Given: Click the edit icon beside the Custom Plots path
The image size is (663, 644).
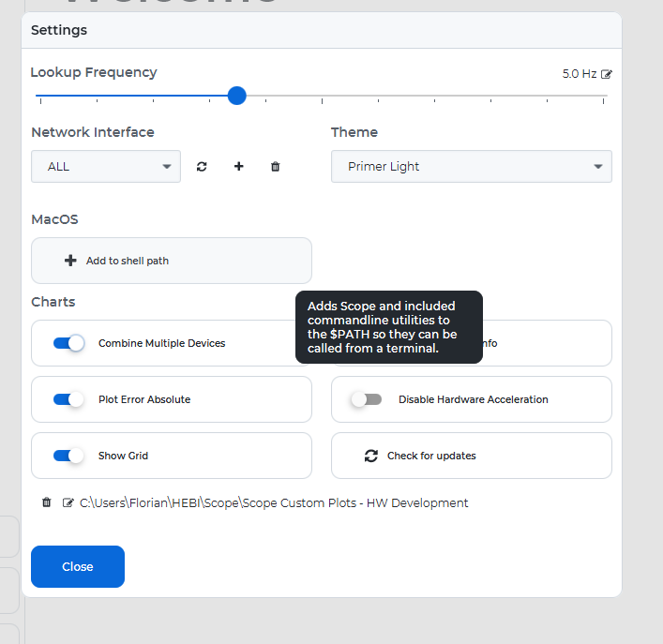Looking at the screenshot, I should [x=68, y=502].
